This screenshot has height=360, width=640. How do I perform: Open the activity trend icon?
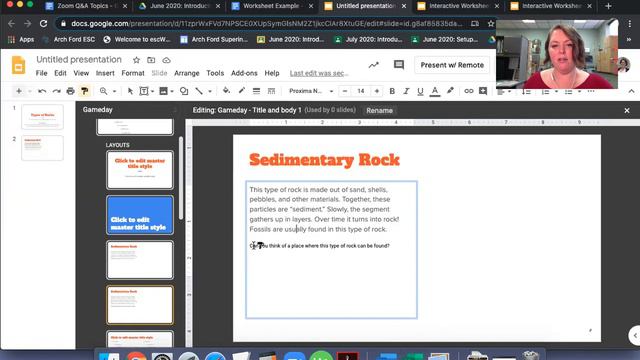point(373,65)
